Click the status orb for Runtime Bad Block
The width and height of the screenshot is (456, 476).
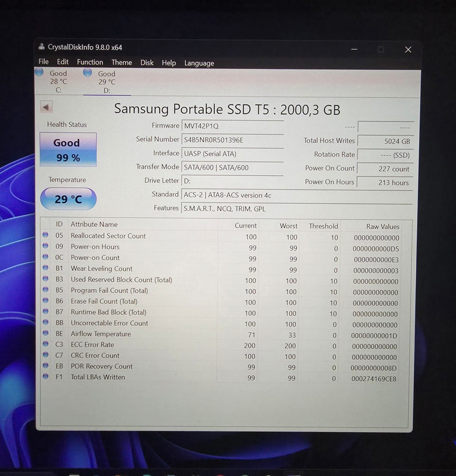[x=46, y=311]
